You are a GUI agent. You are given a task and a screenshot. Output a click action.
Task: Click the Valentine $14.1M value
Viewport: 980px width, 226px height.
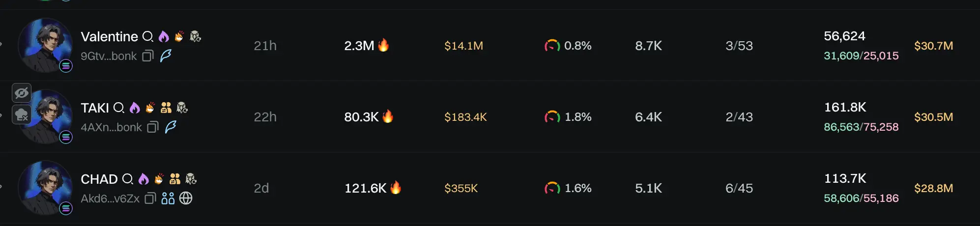click(463, 46)
